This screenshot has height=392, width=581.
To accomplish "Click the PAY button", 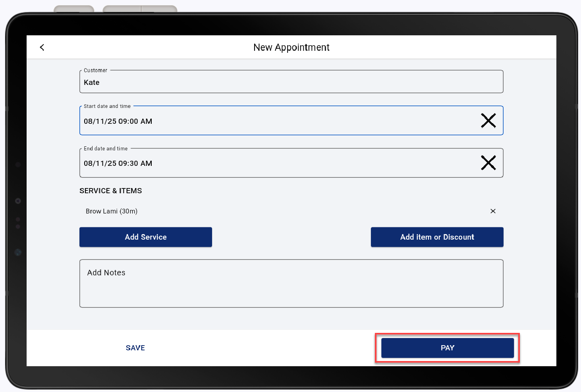I will (x=448, y=348).
